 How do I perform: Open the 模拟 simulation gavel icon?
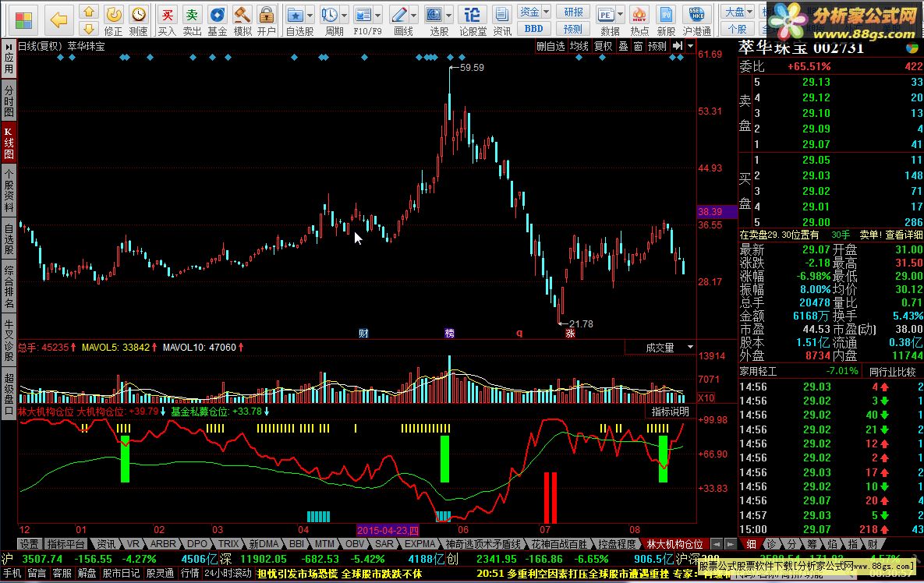(x=243, y=20)
